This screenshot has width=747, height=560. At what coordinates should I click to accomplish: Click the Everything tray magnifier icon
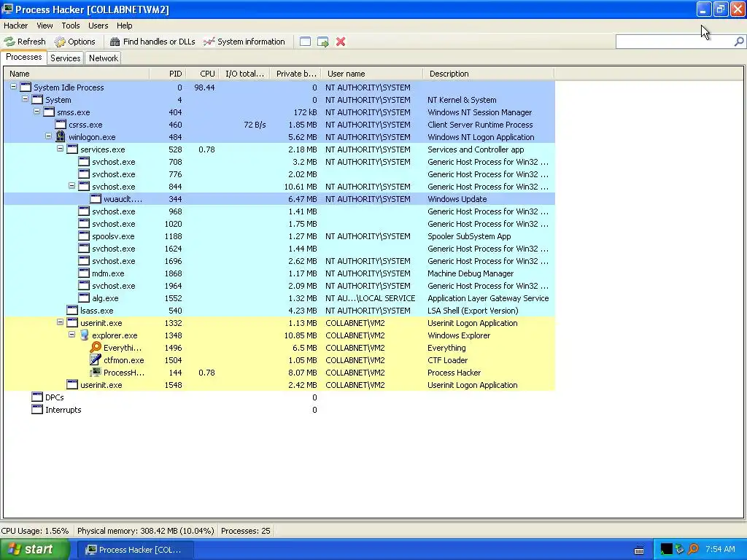tap(693, 550)
